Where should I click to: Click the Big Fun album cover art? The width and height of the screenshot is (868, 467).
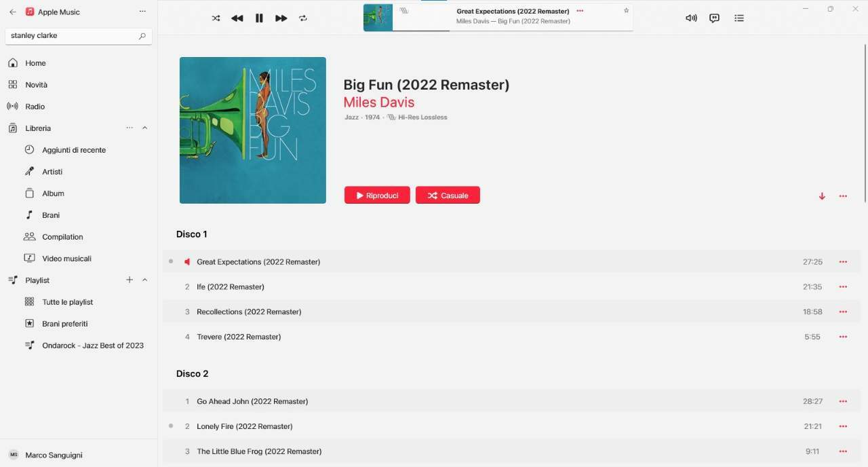pyautogui.click(x=253, y=130)
